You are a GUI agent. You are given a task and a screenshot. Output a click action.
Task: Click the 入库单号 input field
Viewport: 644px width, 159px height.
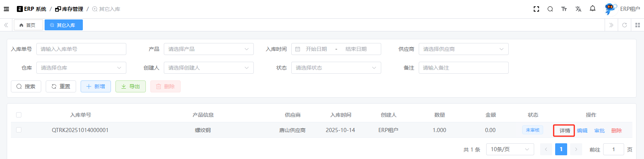click(81, 49)
